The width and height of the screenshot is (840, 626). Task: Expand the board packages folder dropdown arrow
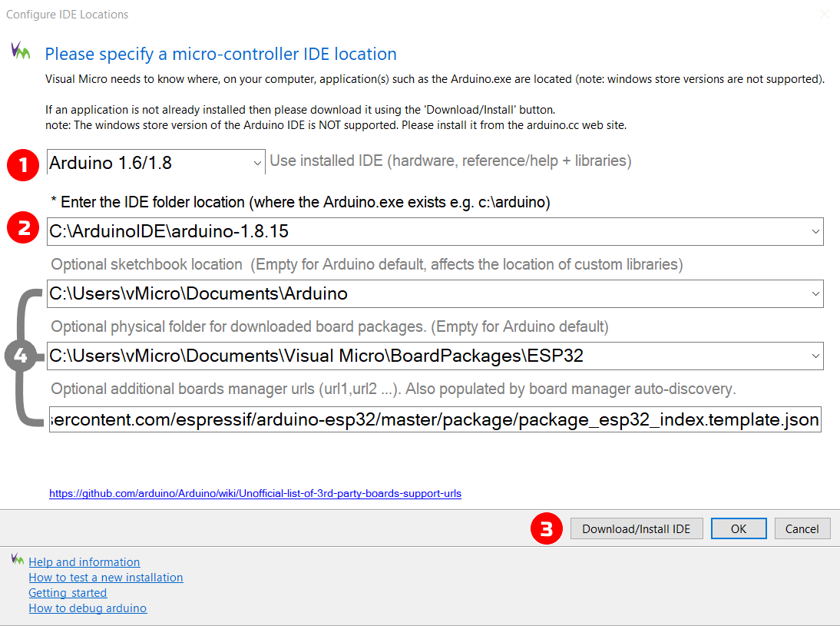(x=815, y=356)
